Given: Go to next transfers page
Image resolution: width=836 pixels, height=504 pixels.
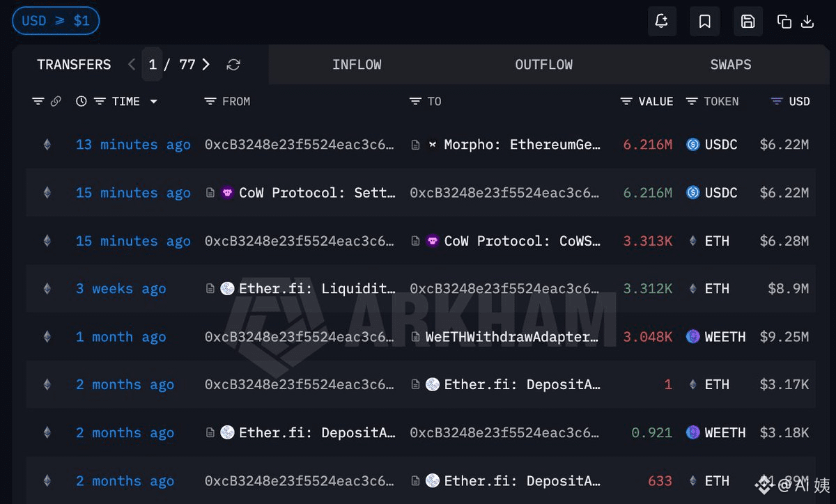Looking at the screenshot, I should click(206, 65).
